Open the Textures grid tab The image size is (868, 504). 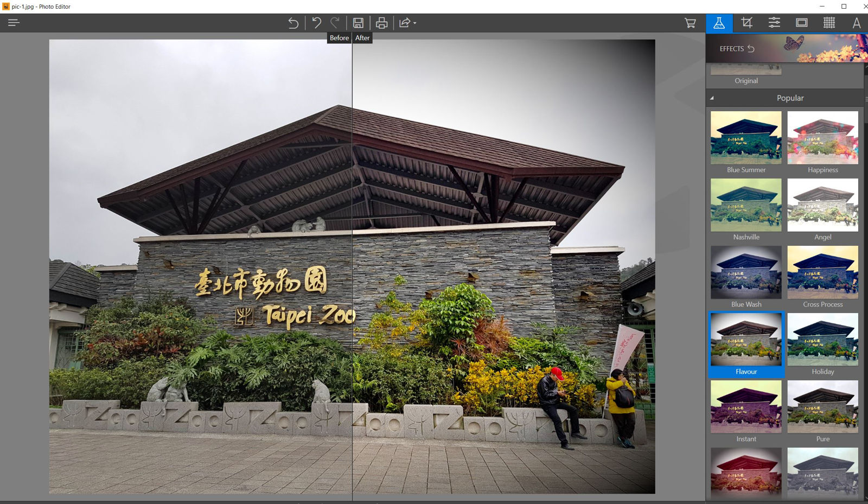[x=829, y=23]
